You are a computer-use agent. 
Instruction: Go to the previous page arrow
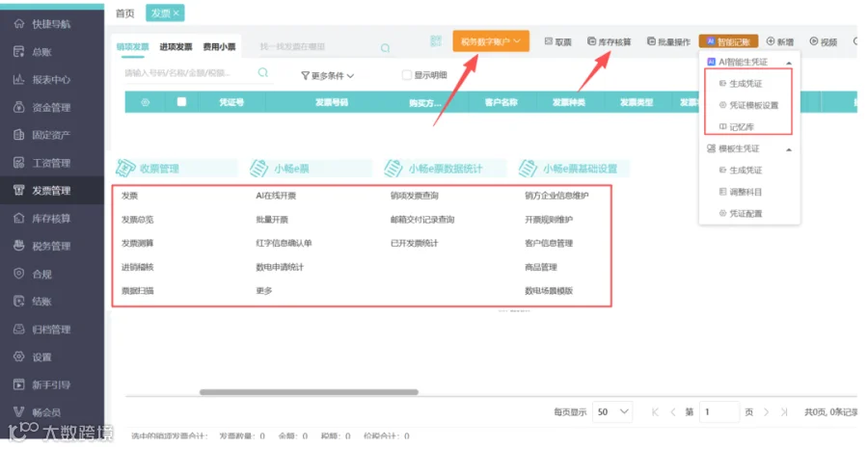pos(673,412)
